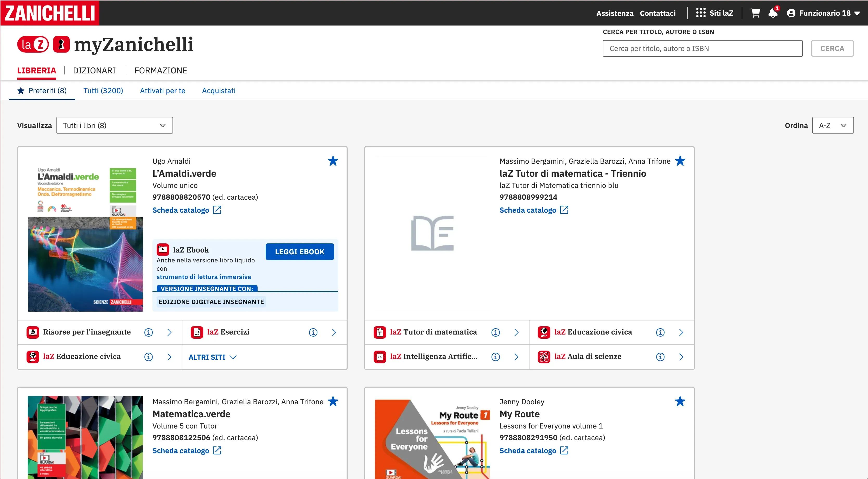Click the laZ Tutor di matematica icon
This screenshot has height=479, width=868.
coord(380,332)
